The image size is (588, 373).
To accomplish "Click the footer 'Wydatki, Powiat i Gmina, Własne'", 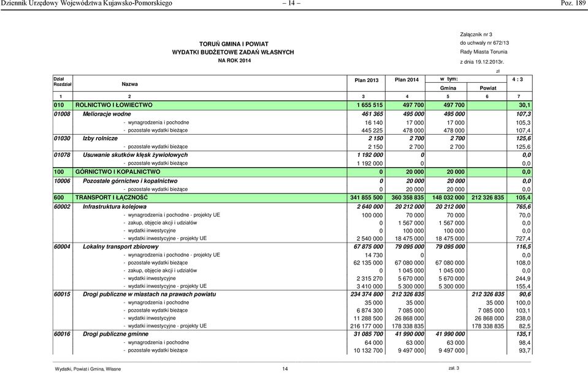I will coord(88,369).
